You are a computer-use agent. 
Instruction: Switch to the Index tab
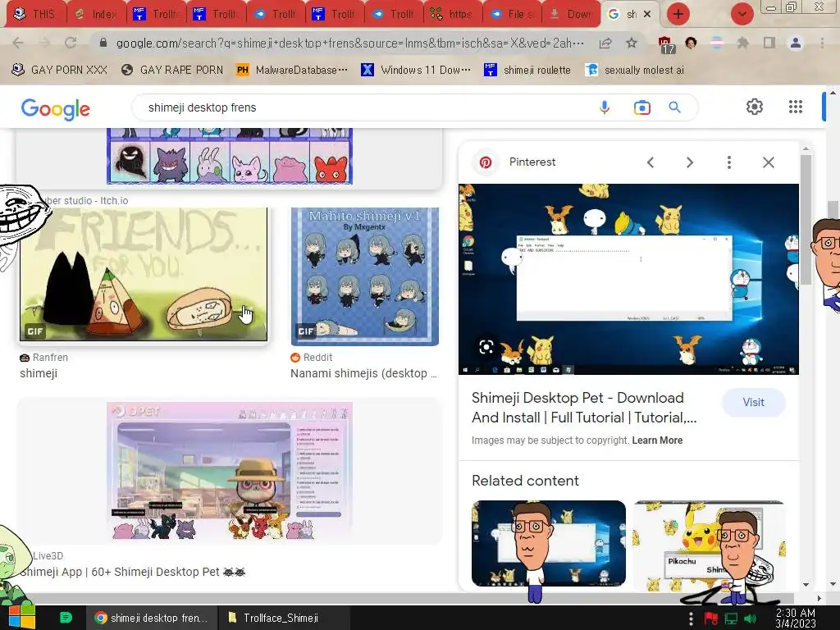coord(97,14)
